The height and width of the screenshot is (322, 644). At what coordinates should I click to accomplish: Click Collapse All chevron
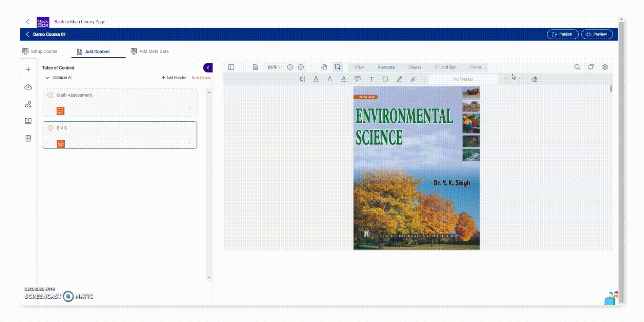coord(47,78)
